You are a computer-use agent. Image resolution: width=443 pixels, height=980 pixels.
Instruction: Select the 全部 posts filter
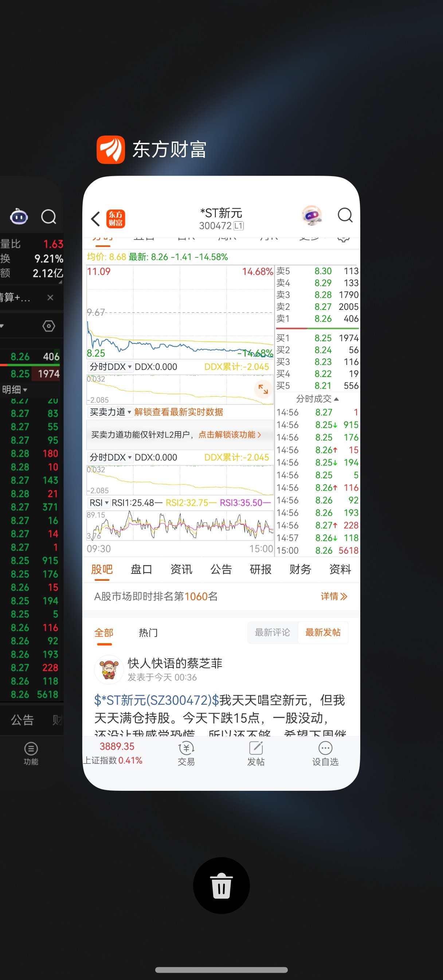pyautogui.click(x=104, y=633)
